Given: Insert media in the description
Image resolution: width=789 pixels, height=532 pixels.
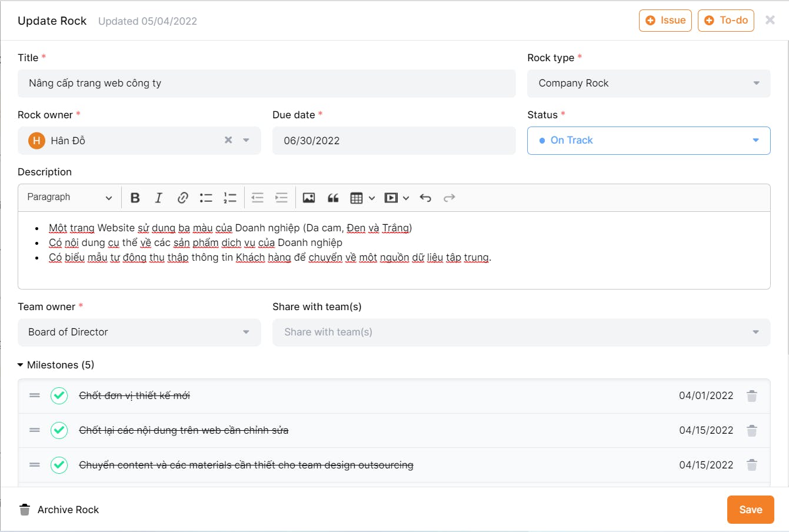Looking at the screenshot, I should pos(391,198).
